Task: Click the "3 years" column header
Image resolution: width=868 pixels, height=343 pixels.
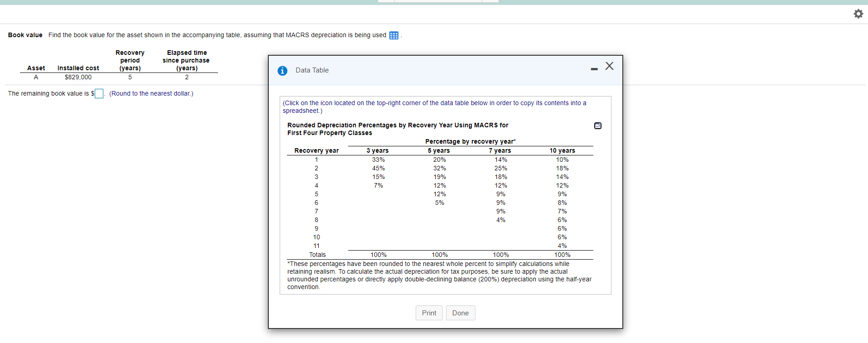Action: [378, 150]
